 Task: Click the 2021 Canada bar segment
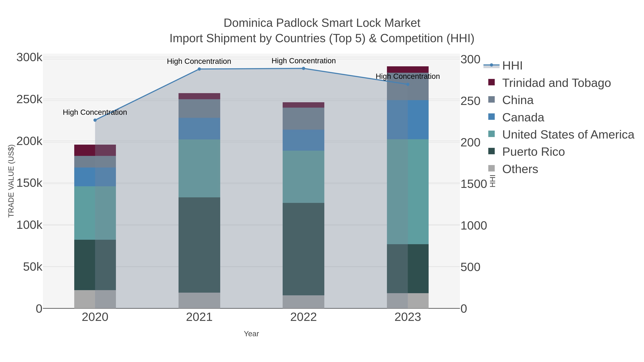199,129
